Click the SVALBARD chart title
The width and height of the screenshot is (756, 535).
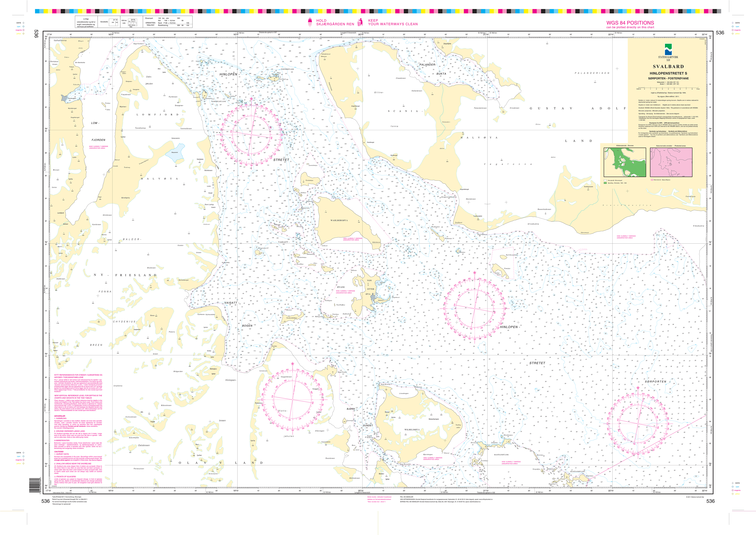[668, 66]
